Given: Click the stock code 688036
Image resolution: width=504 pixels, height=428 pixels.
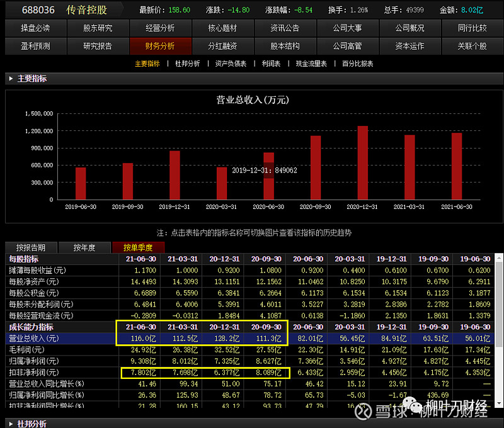Looking at the screenshot, I should click(38, 10).
